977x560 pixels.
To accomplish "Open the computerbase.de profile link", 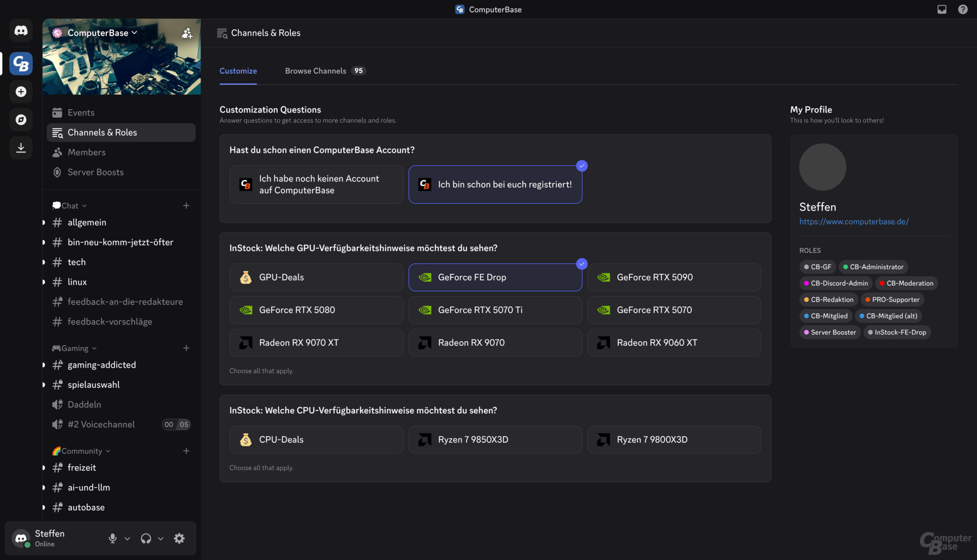I will click(854, 221).
